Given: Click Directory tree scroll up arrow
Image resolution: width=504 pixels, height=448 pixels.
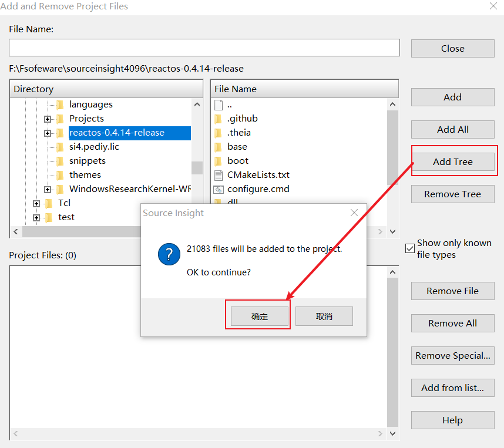Looking at the screenshot, I should click(197, 105).
